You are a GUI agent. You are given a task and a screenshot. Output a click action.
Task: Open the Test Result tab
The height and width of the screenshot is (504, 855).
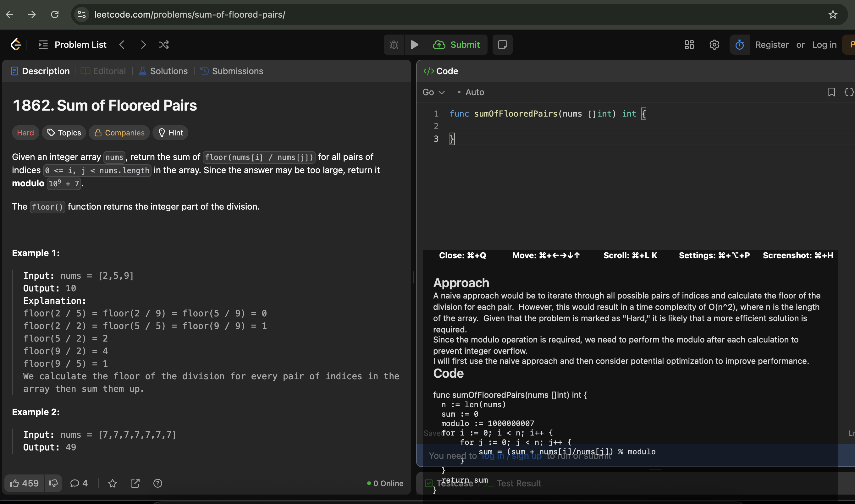(513, 483)
